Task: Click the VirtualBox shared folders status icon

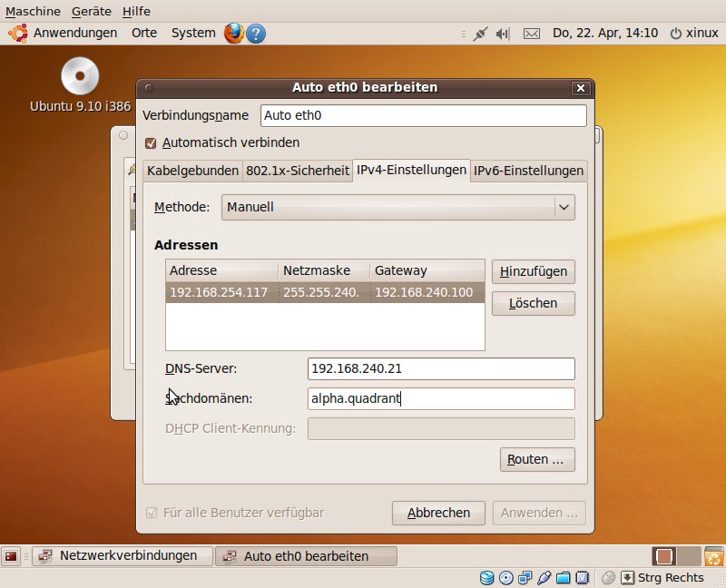Action: [x=564, y=577]
